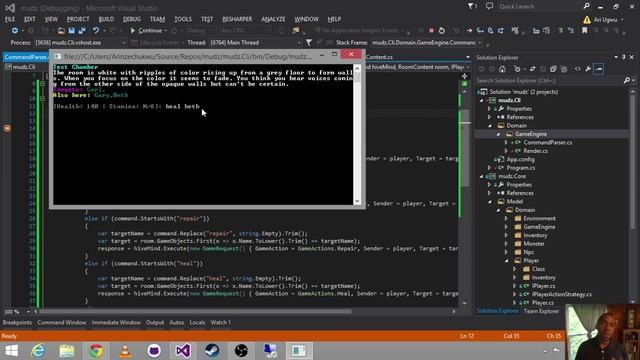Viewport: 640px width, 360px height.
Task: Click the feedback speech bubble icon
Action: click(489, 6)
